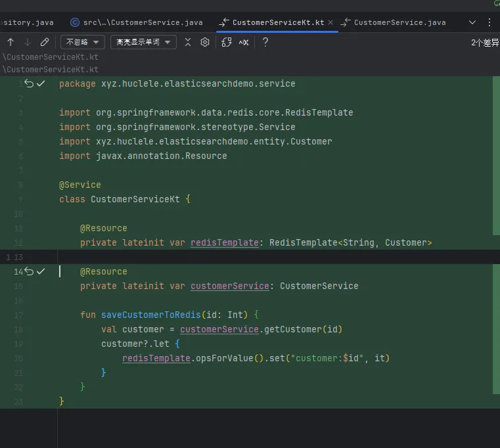This screenshot has height=448, width=500.
Task: Open diff settings gear icon
Action: coord(205,42)
